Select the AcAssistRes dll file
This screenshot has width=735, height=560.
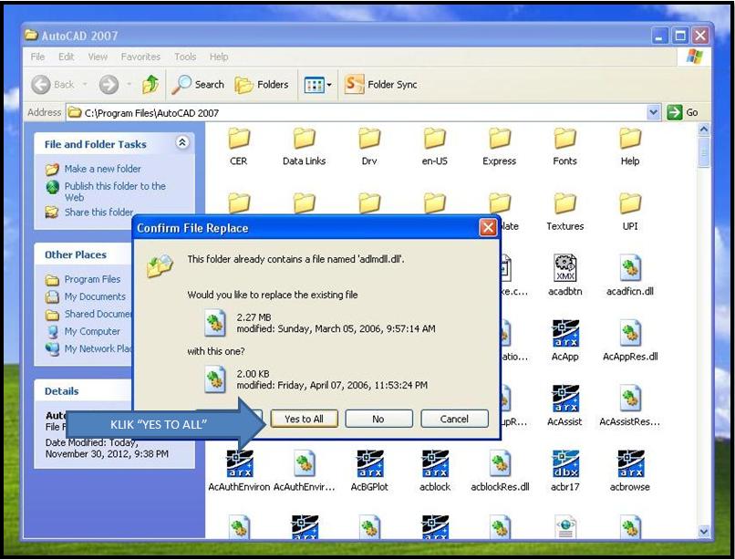(630, 406)
